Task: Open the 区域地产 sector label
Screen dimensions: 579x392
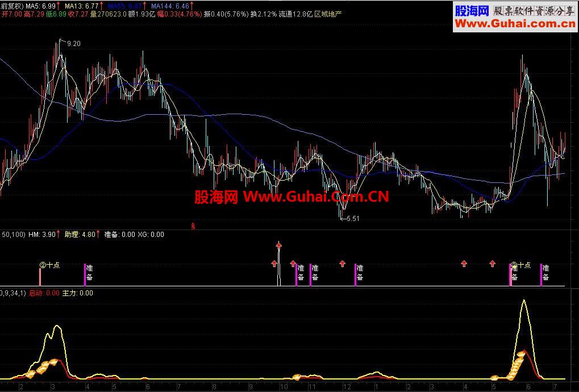Action: 328,14
